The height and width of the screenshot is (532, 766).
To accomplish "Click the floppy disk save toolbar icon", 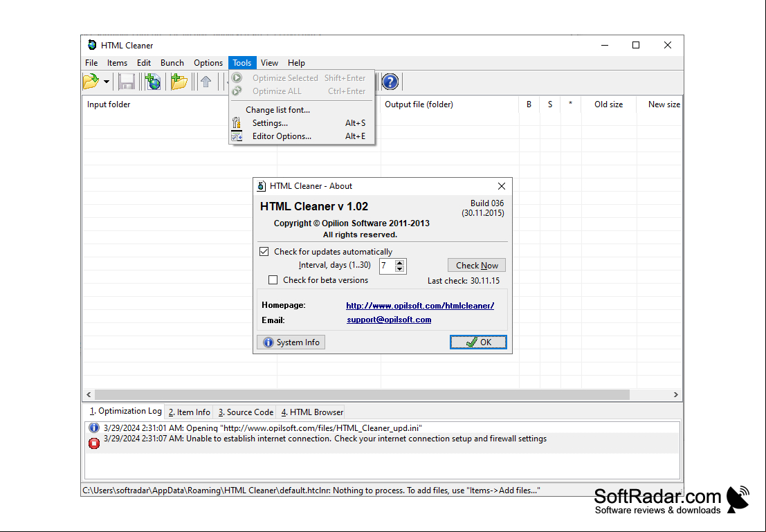I will (x=127, y=82).
